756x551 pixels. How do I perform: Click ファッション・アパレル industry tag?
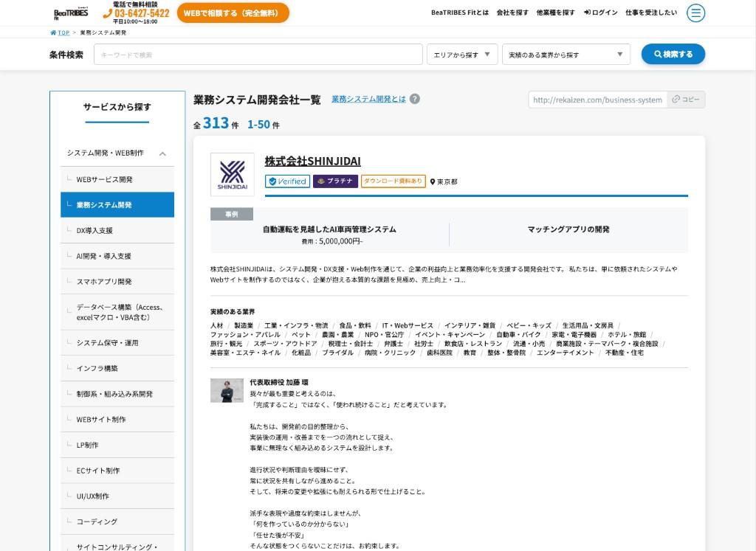click(245, 335)
